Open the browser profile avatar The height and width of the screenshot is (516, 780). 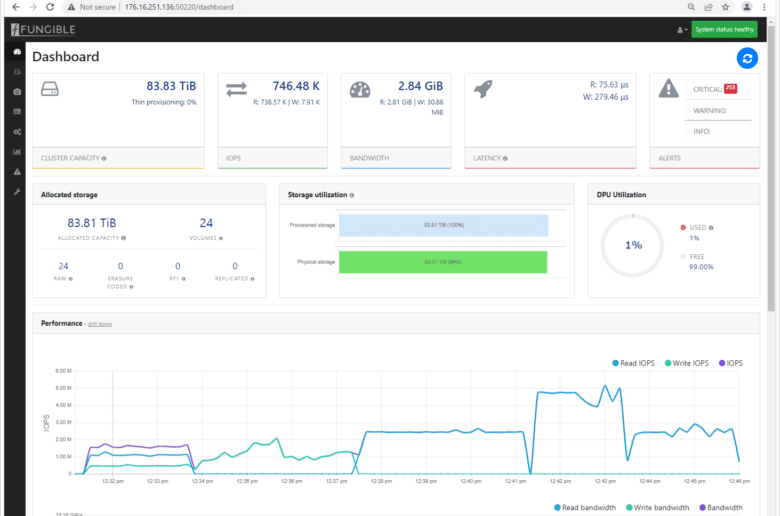747,7
